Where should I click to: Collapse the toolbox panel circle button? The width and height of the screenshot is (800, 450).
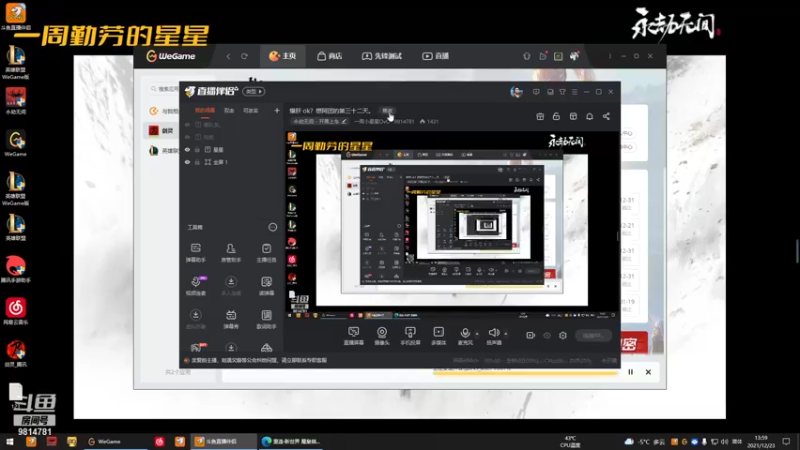tap(273, 227)
